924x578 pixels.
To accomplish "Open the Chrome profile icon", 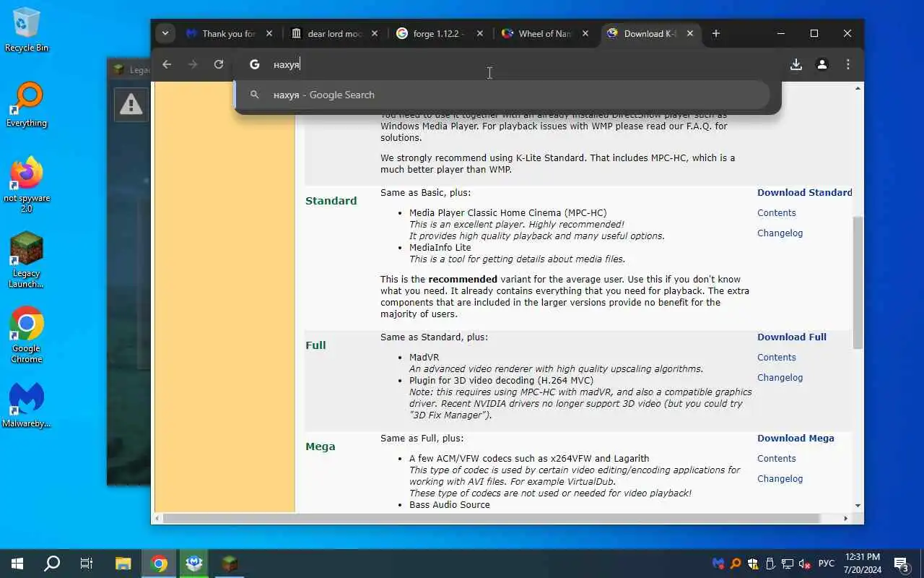I will click(x=822, y=64).
